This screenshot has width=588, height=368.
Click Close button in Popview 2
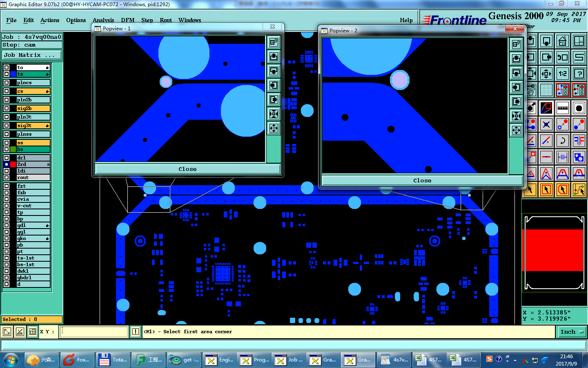click(x=422, y=180)
